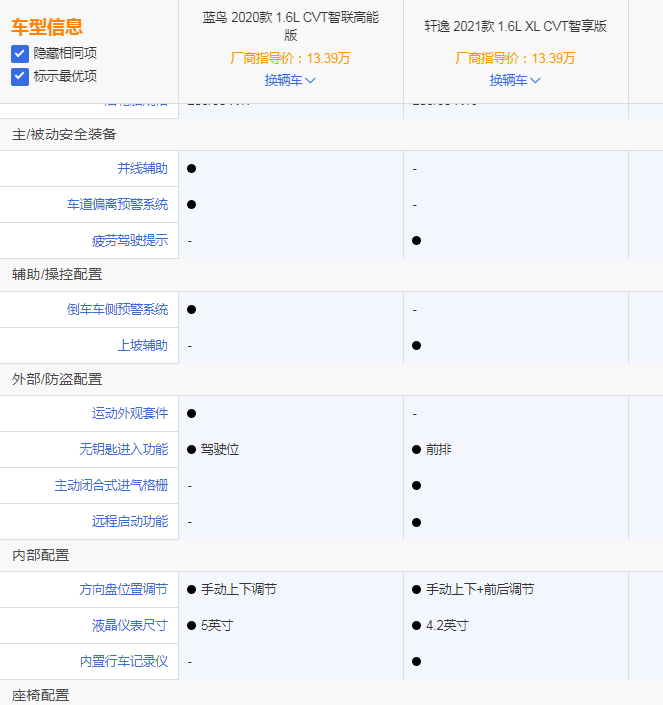Click the 上坡辅助 feature link
The height and width of the screenshot is (705, 663).
tap(142, 346)
